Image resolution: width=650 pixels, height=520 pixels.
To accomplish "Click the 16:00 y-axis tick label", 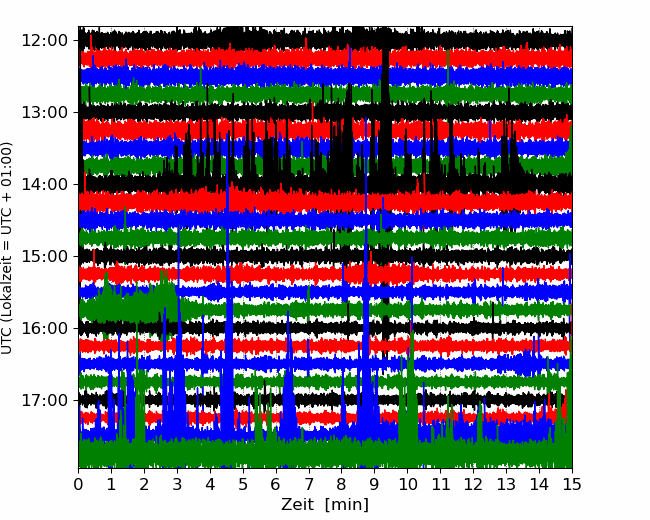I will click(x=44, y=328).
